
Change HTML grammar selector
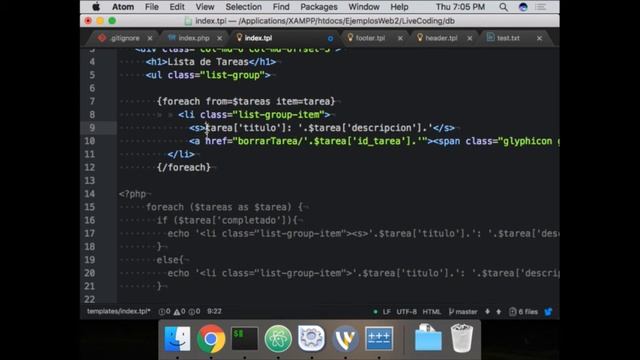click(x=431, y=312)
